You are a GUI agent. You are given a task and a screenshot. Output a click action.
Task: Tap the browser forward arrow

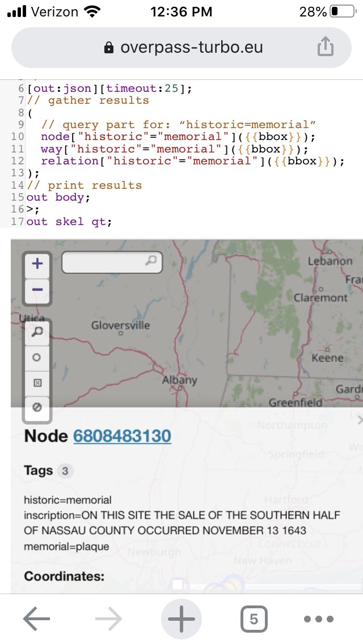pos(109,618)
